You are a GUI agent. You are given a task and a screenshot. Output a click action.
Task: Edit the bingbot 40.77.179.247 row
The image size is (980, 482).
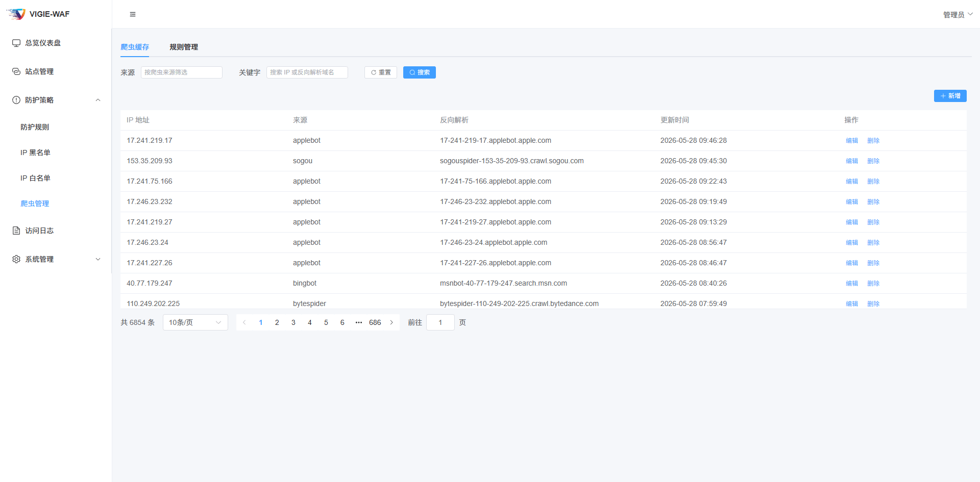pyautogui.click(x=852, y=283)
